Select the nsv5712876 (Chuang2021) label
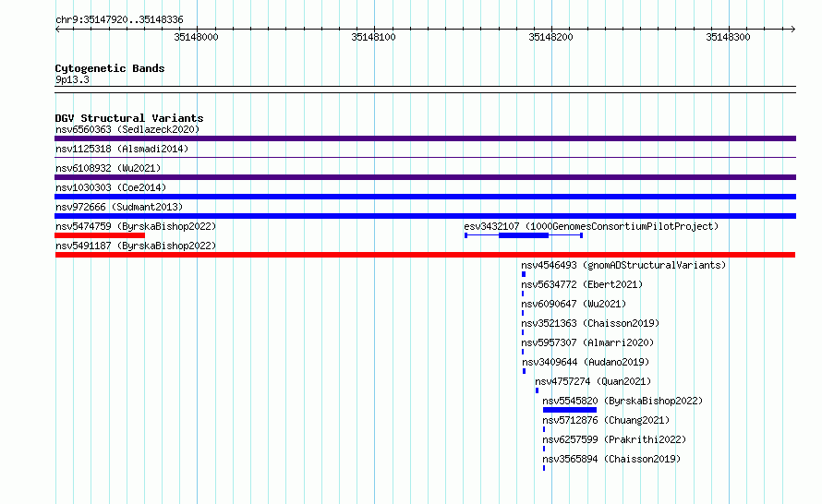822x504 pixels. pos(606,420)
